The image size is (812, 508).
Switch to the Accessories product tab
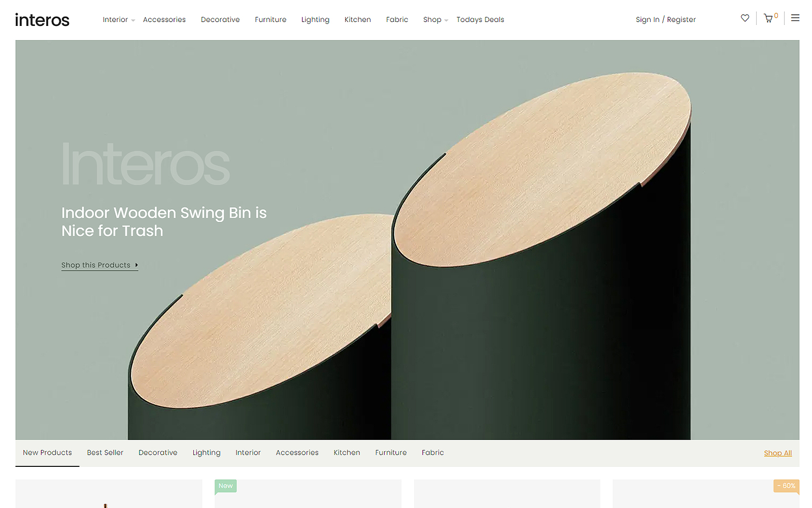click(297, 453)
